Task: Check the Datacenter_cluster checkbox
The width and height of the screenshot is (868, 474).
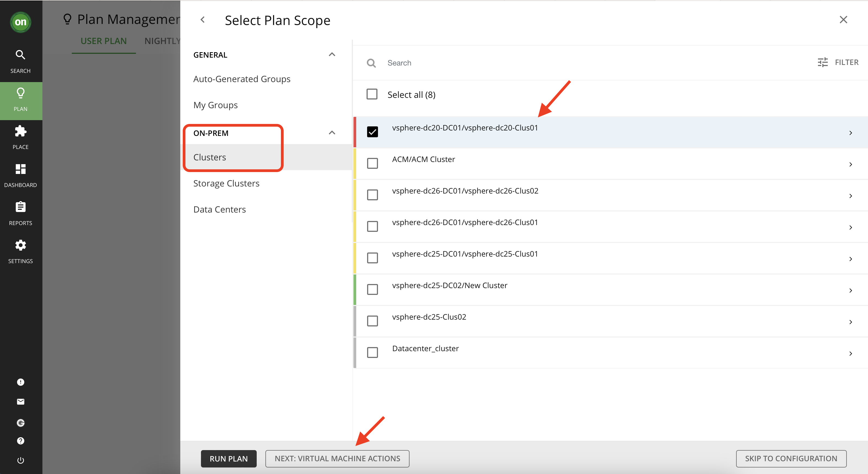Action: pyautogui.click(x=372, y=353)
